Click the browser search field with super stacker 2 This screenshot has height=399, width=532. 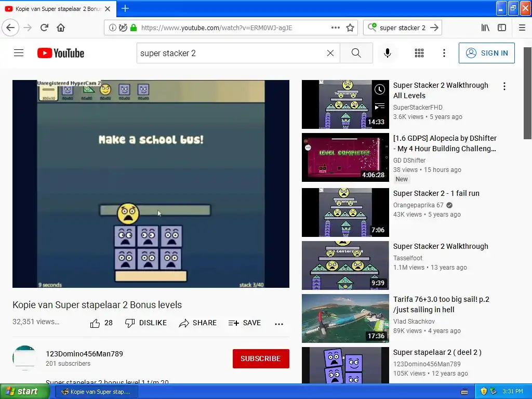pyautogui.click(x=402, y=28)
